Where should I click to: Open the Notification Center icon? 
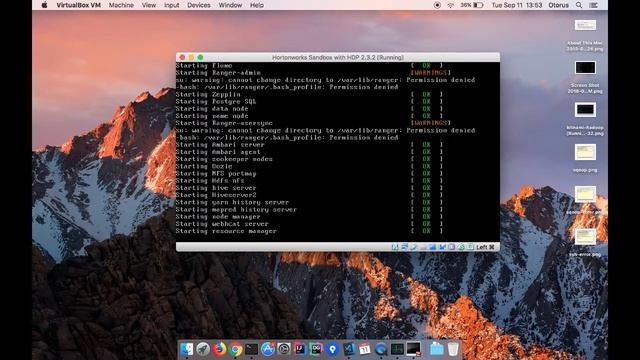[x=594, y=5]
